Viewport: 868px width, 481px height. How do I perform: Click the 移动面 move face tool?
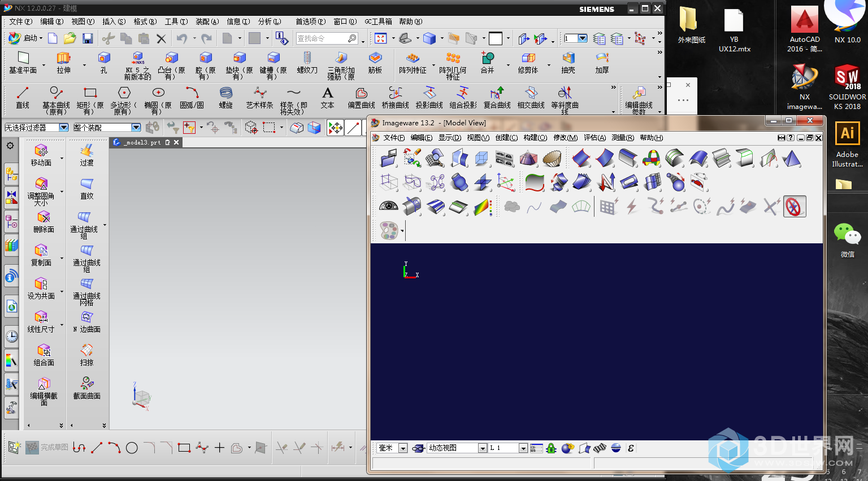coord(41,155)
